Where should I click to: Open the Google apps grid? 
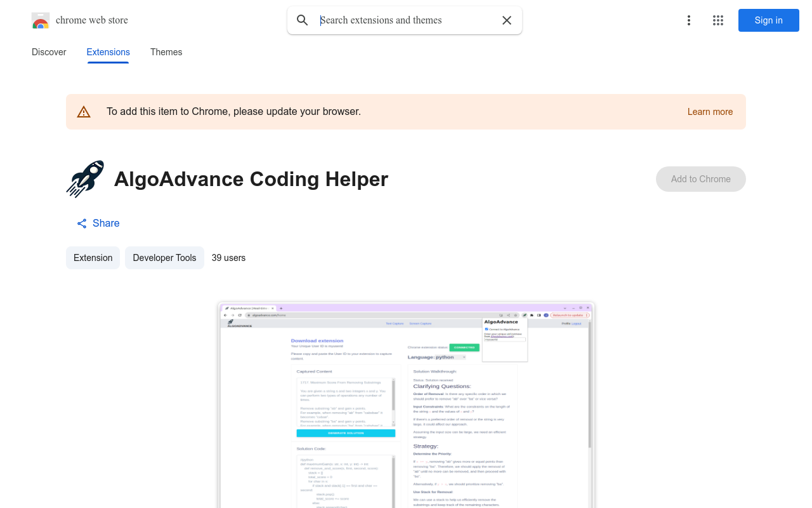[x=718, y=20]
